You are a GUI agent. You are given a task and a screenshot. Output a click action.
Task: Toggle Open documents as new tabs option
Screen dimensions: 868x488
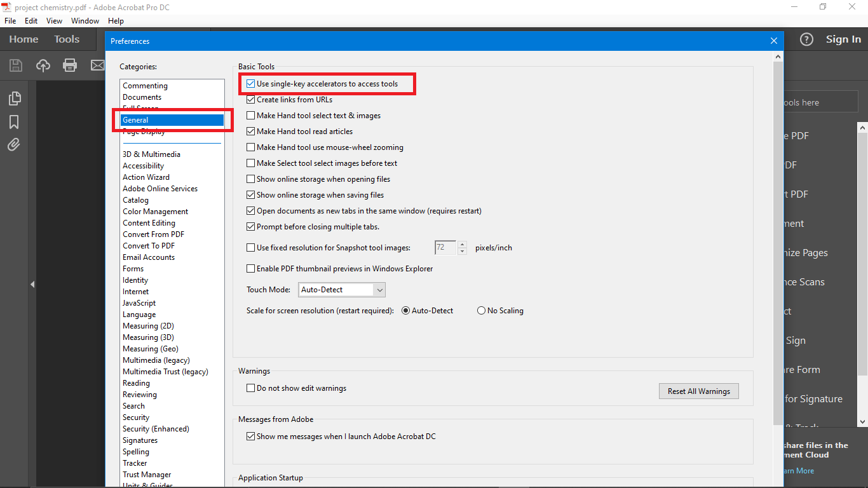click(250, 211)
